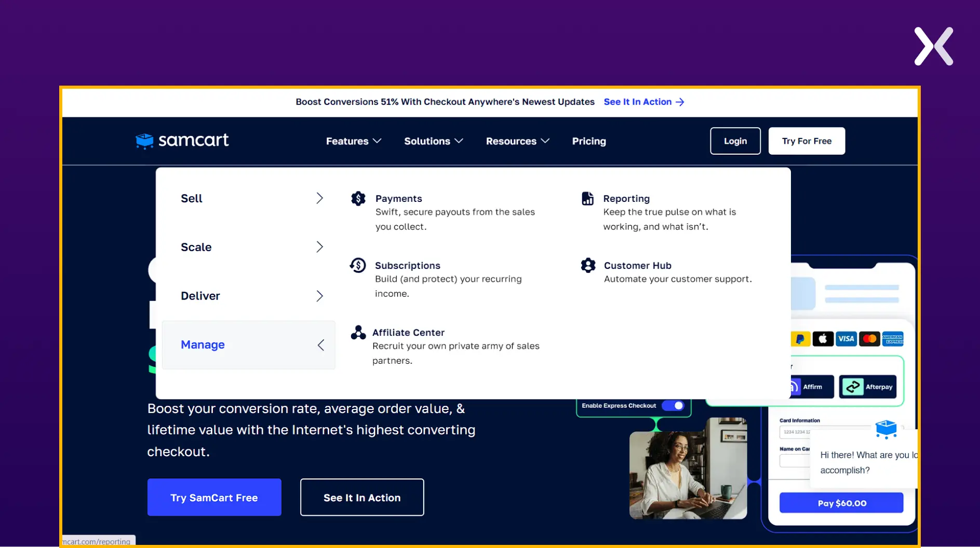Click the Subscriptions recurring dollar icon
Screen dimensions: 980x548
tap(358, 265)
